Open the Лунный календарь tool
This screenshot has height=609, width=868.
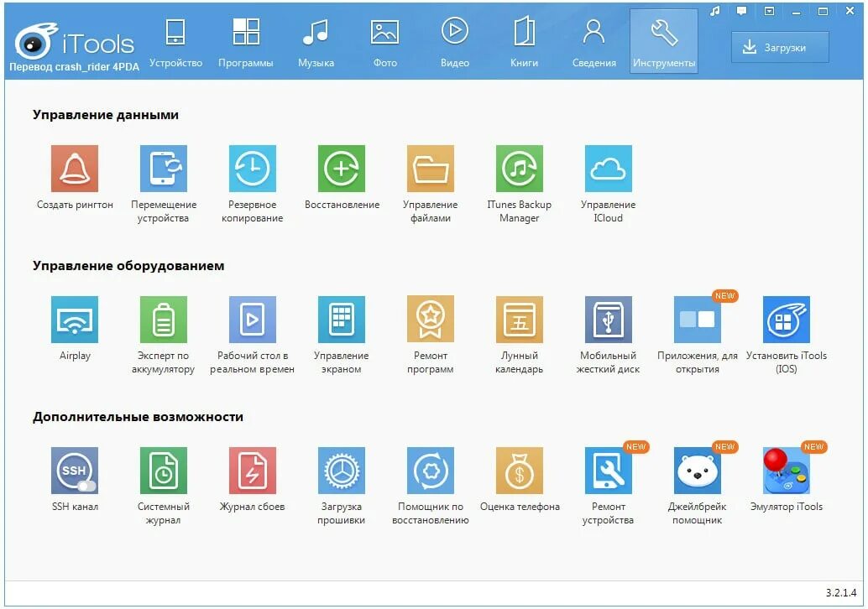520,320
